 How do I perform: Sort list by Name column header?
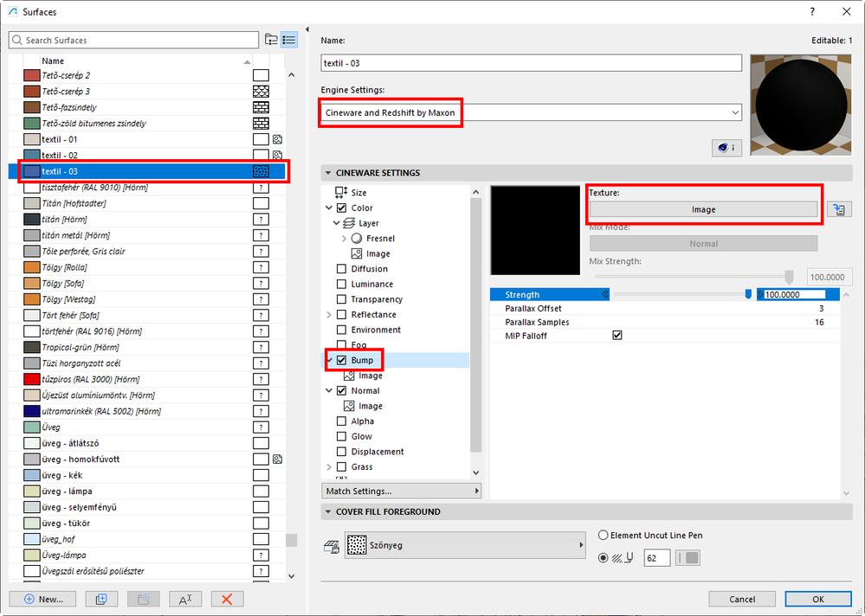point(146,61)
